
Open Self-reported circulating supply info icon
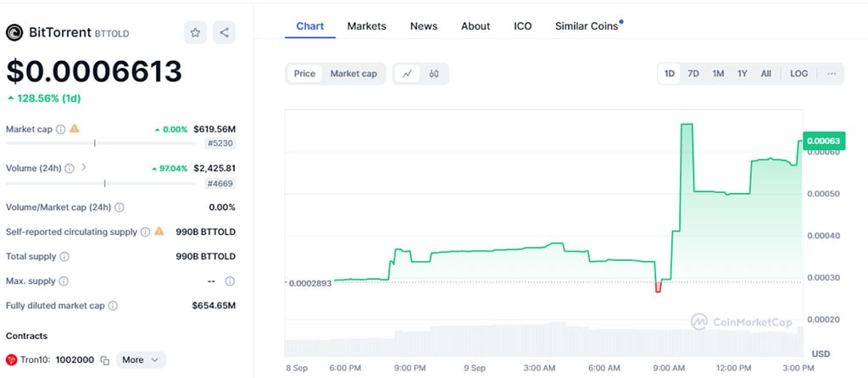(x=145, y=232)
